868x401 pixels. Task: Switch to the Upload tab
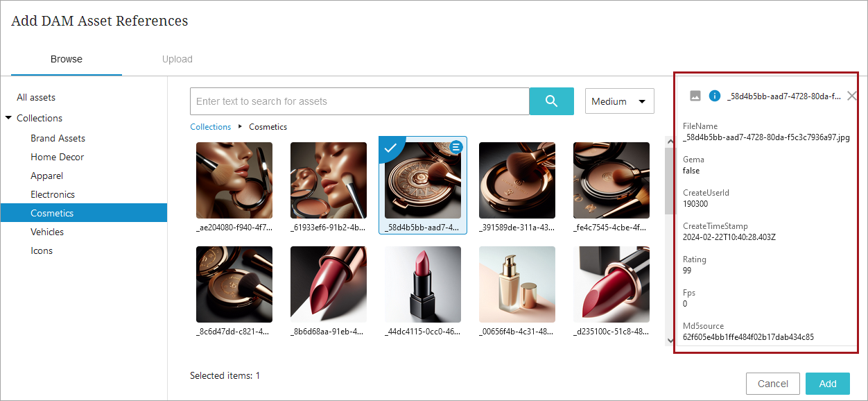(x=177, y=59)
